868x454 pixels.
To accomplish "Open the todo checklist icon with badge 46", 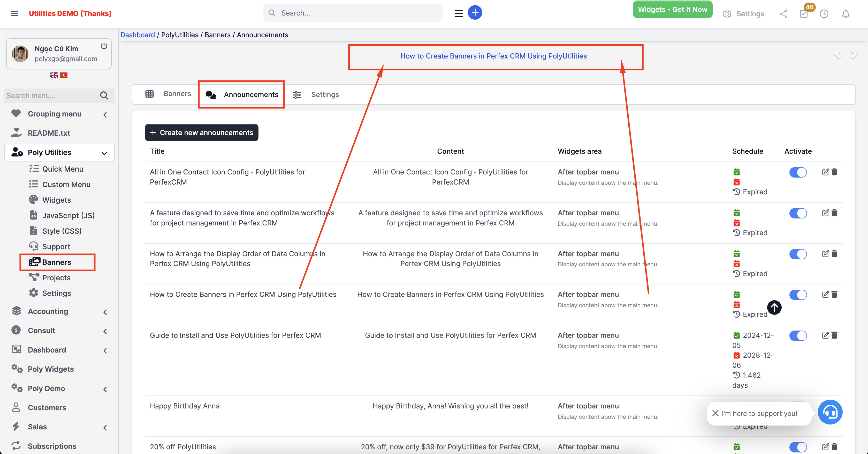I will click(x=804, y=14).
